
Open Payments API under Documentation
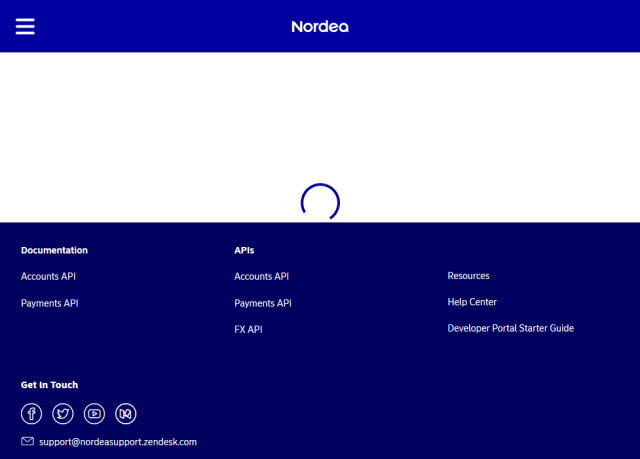tap(49, 303)
